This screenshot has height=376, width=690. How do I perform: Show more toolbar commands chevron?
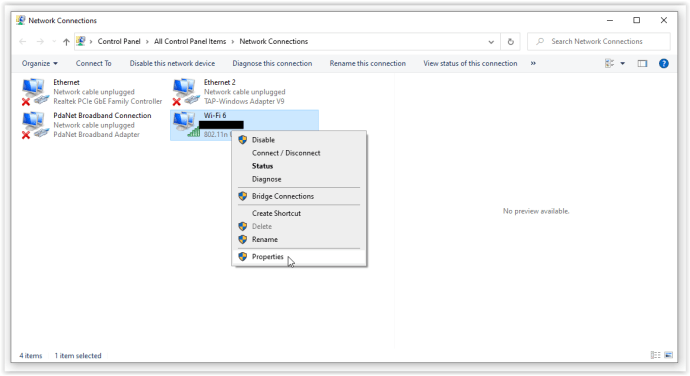[533, 63]
